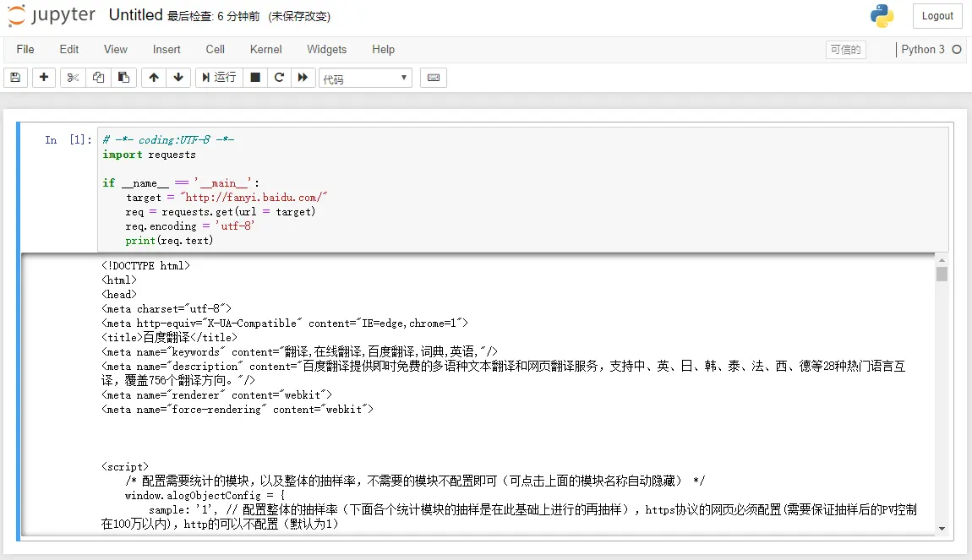Paste a cell with the paste icon
Viewport: 972px width, 560px height.
point(123,77)
